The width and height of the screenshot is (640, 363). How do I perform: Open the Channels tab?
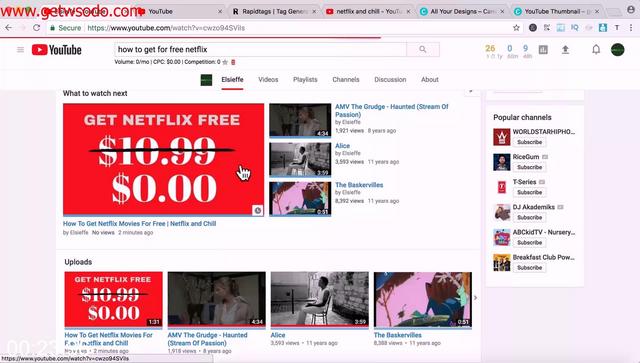346,80
